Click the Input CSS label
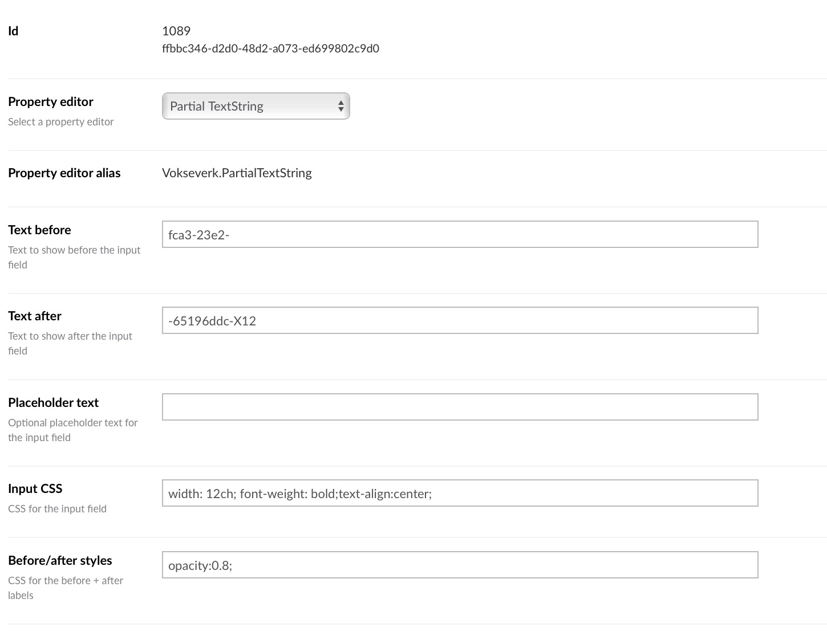The height and width of the screenshot is (644, 827). (35, 488)
